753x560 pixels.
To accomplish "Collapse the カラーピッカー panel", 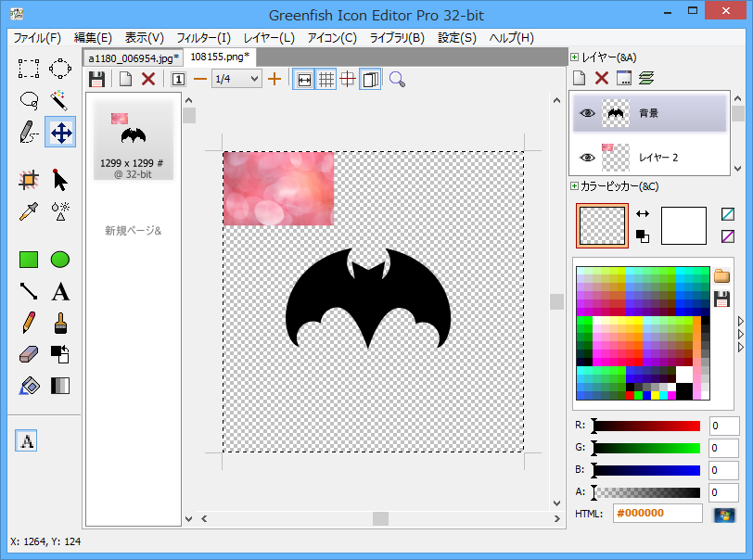I will click(575, 186).
